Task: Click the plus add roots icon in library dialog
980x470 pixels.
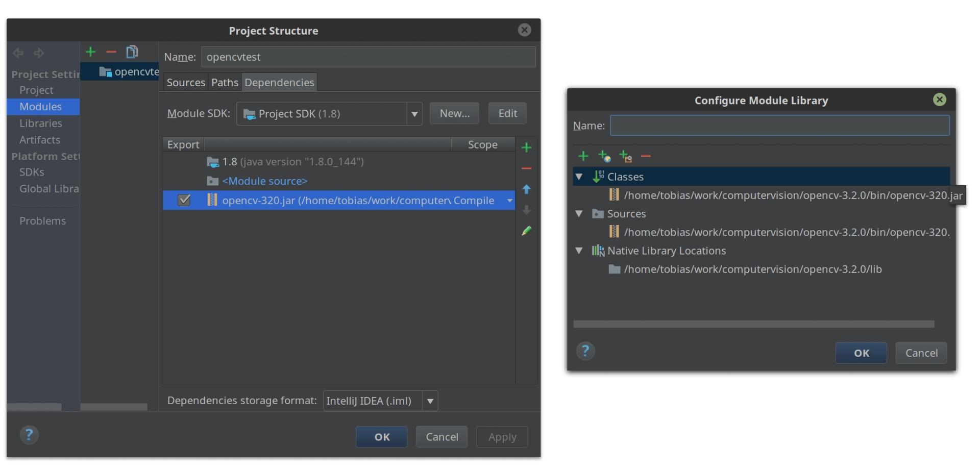Action: (x=583, y=156)
